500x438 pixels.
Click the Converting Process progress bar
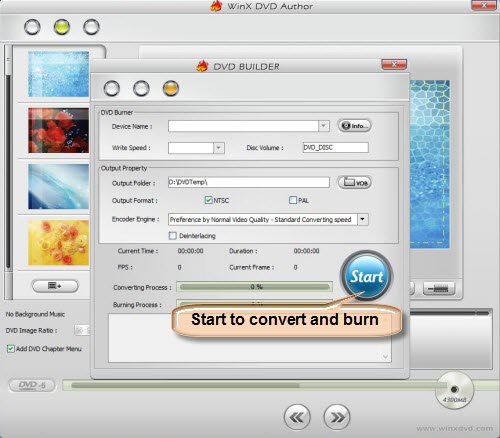254,287
